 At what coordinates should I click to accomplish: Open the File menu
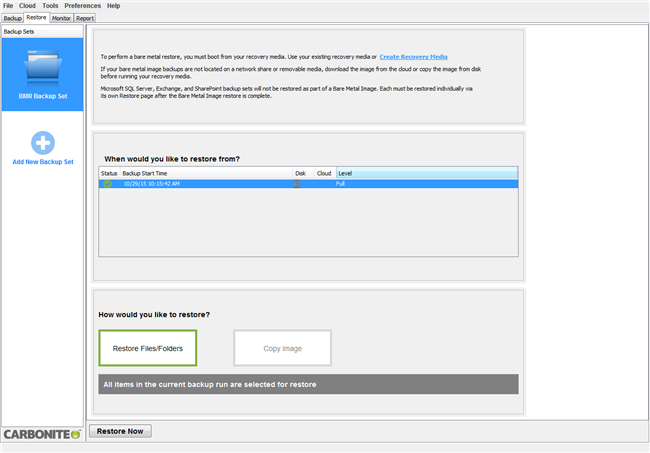tap(9, 6)
